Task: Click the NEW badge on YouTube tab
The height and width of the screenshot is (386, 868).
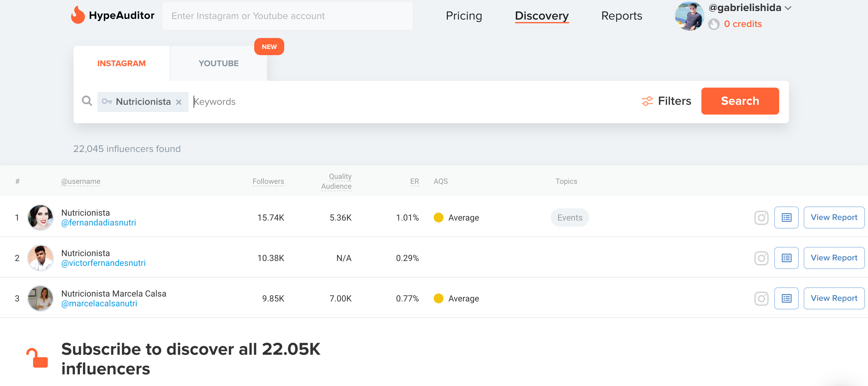Action: tap(269, 47)
